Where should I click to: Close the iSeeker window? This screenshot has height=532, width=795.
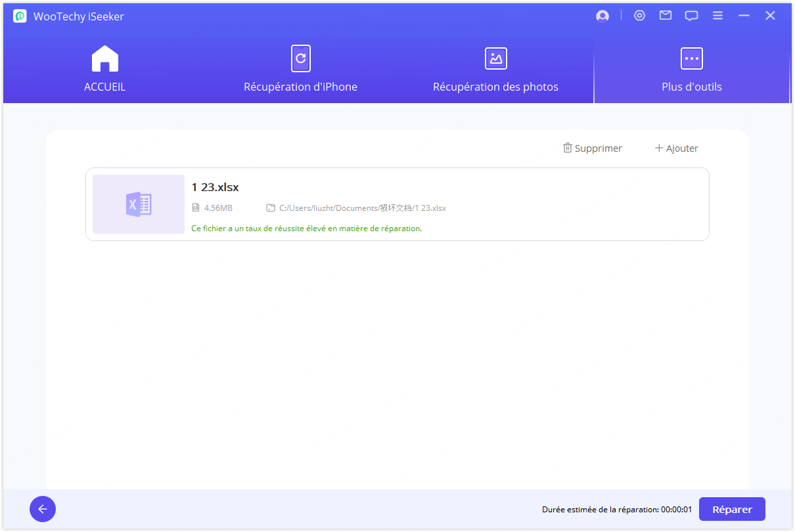click(770, 16)
